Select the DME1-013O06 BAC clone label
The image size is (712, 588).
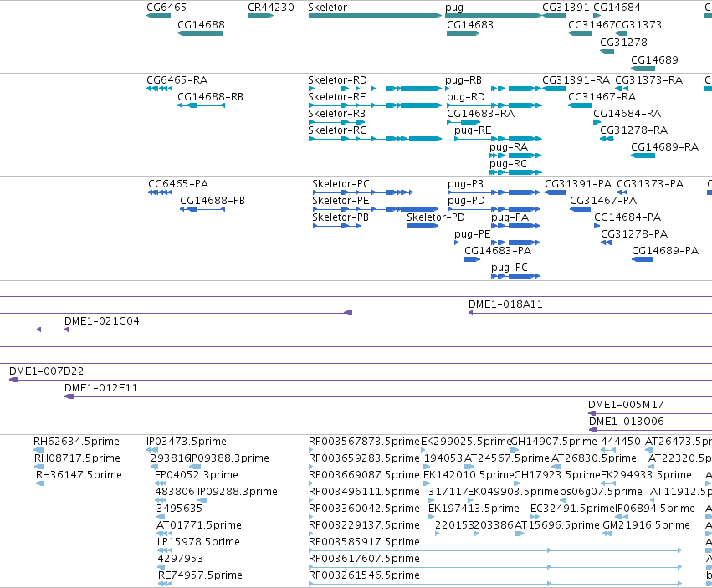(x=626, y=422)
